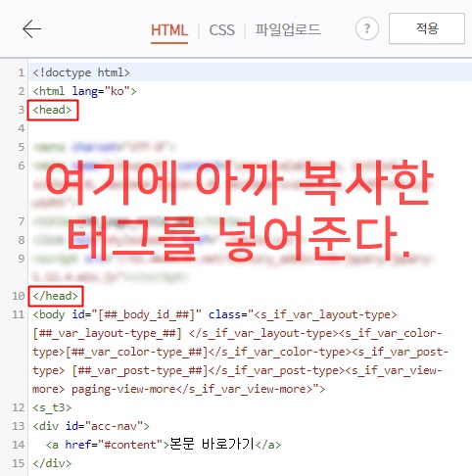
Task: Place cursor at the <head> opening tag
Action: click(52, 110)
